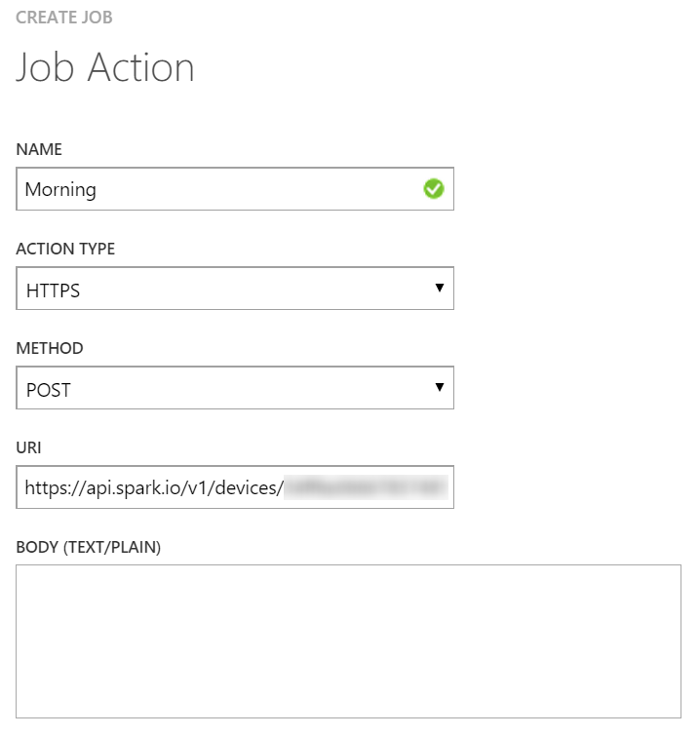Click inside the URI input field
Screen dimensions: 700x736
235,487
